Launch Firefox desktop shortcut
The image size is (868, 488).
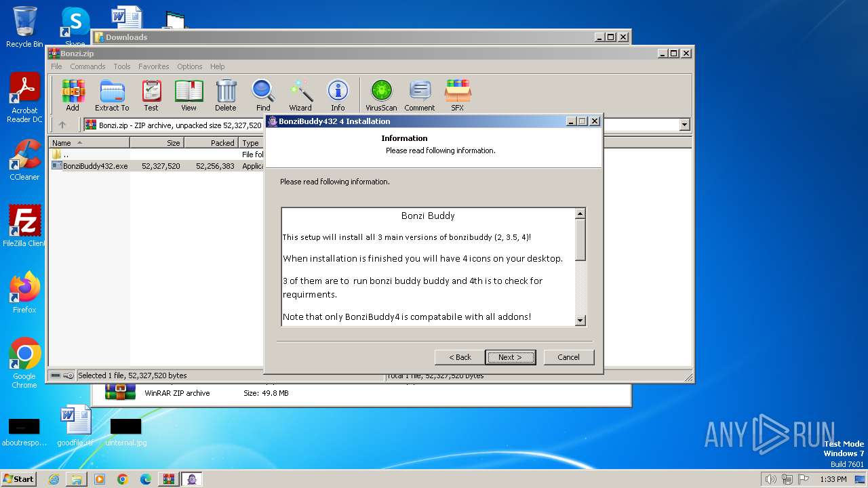(24, 293)
